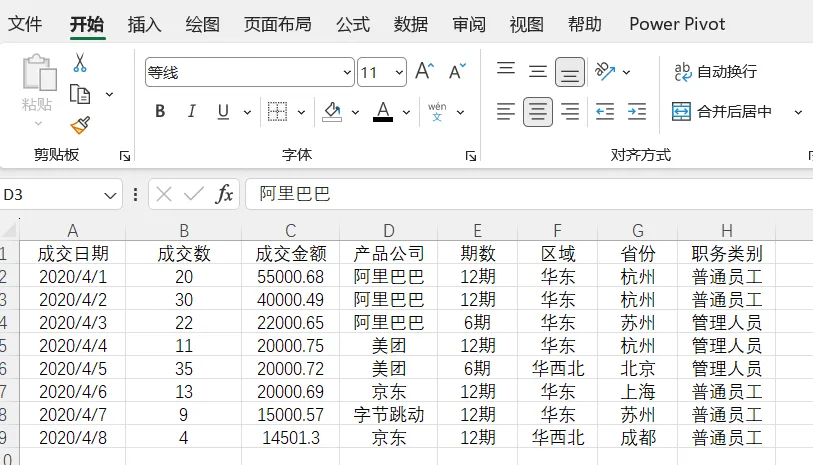The height and width of the screenshot is (465, 813).
Task: Select the Format Painter brush
Action: coord(80,125)
